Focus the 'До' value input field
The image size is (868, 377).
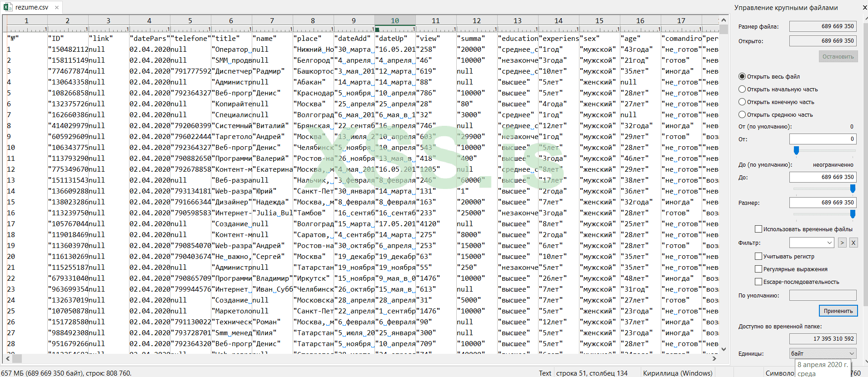point(823,177)
